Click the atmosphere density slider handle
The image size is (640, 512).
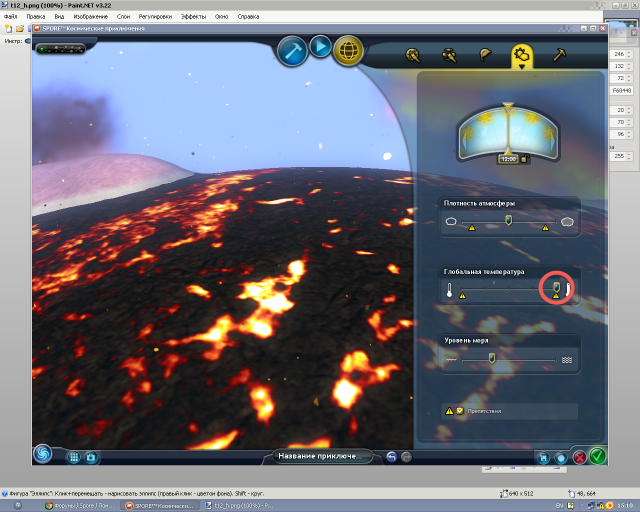[508, 221]
